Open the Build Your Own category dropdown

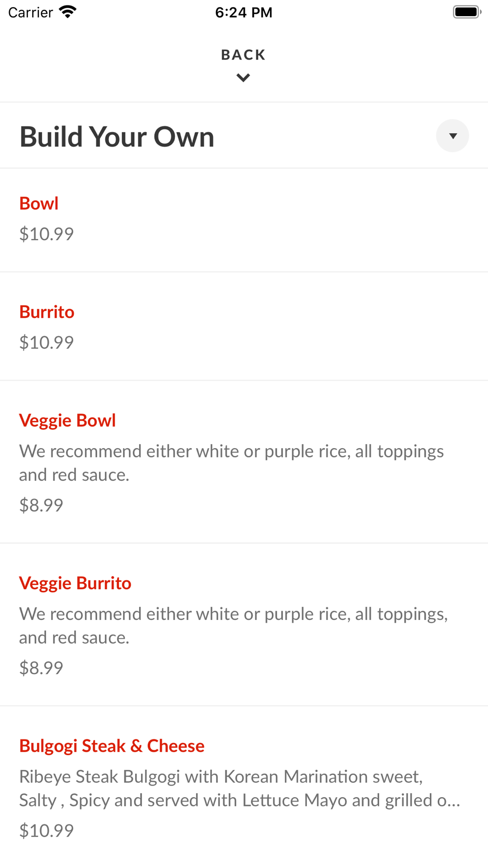pos(452,136)
